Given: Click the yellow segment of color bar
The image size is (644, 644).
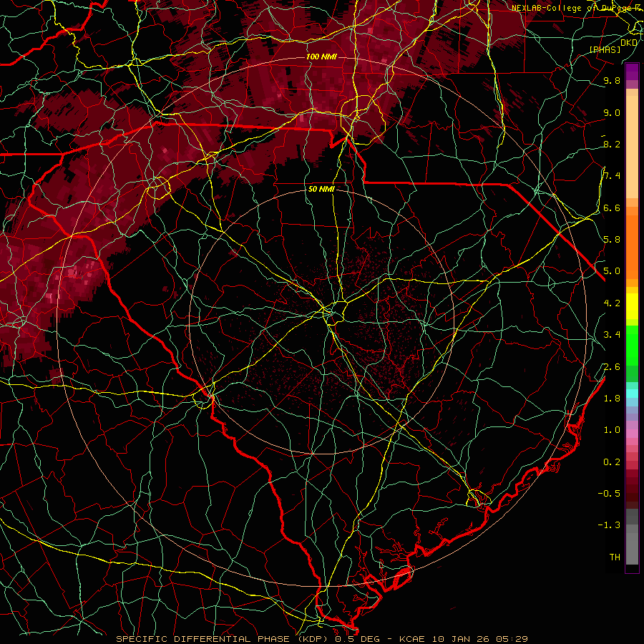Looking at the screenshot, I should (632, 306).
